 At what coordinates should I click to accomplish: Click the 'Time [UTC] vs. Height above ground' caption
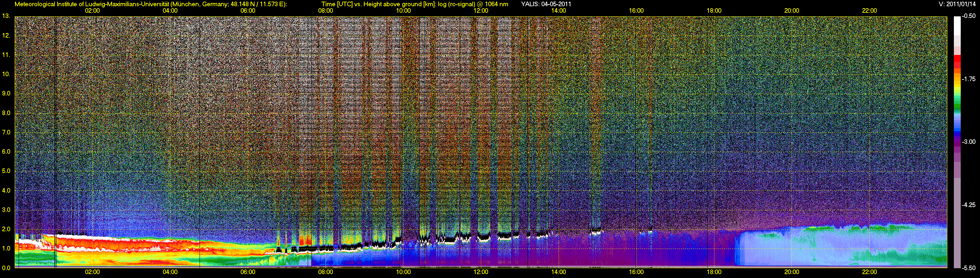tap(414, 4)
